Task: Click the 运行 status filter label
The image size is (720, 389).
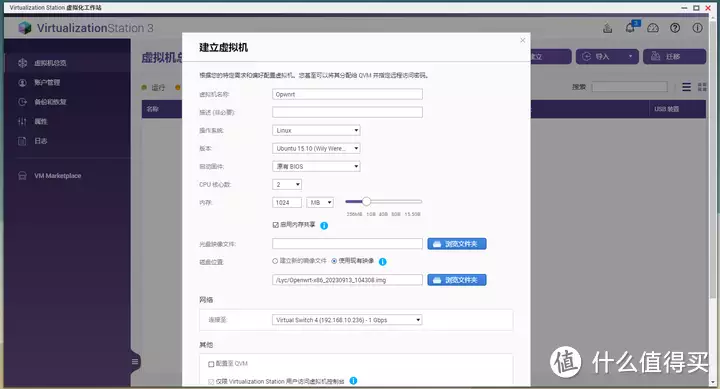Action: [158, 87]
